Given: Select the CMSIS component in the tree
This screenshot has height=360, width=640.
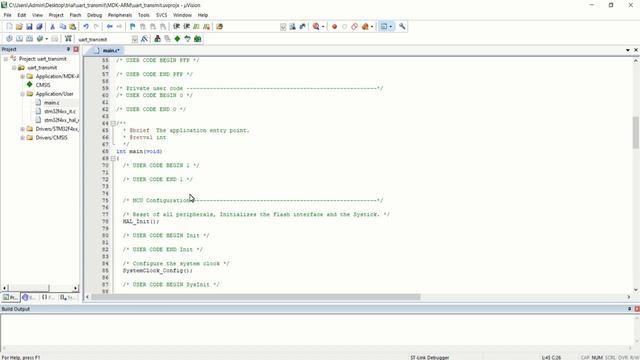Looking at the screenshot, I should tap(43, 85).
